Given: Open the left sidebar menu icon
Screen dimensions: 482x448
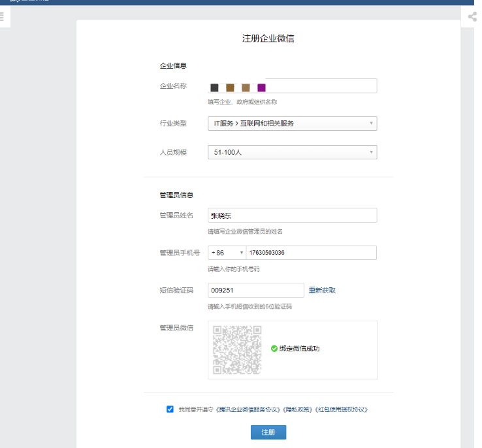Looking at the screenshot, I should tap(2, 18).
